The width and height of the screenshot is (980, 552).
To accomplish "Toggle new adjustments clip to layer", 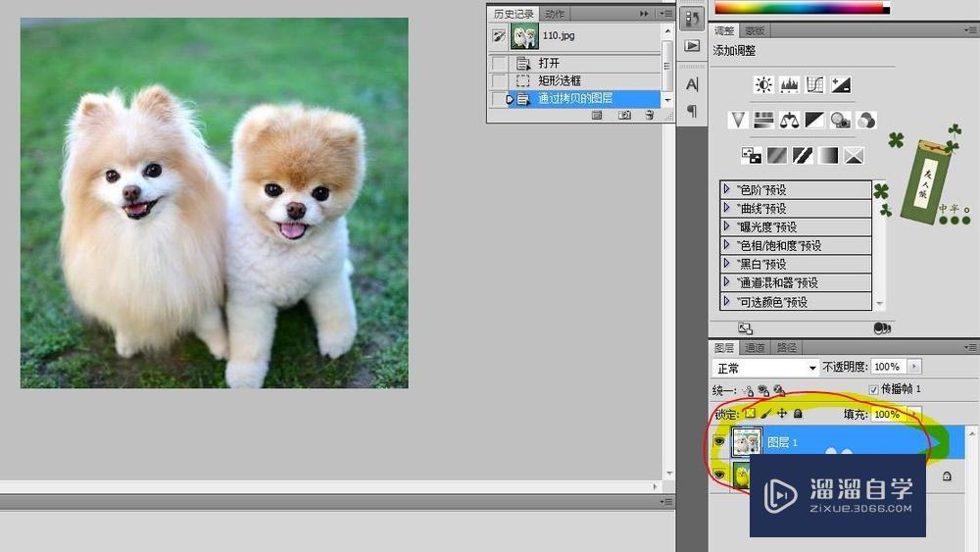I will pyautogui.click(x=882, y=328).
